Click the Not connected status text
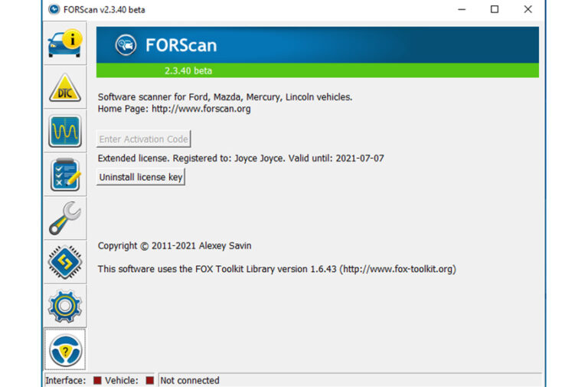The image size is (588, 387). 190,380
